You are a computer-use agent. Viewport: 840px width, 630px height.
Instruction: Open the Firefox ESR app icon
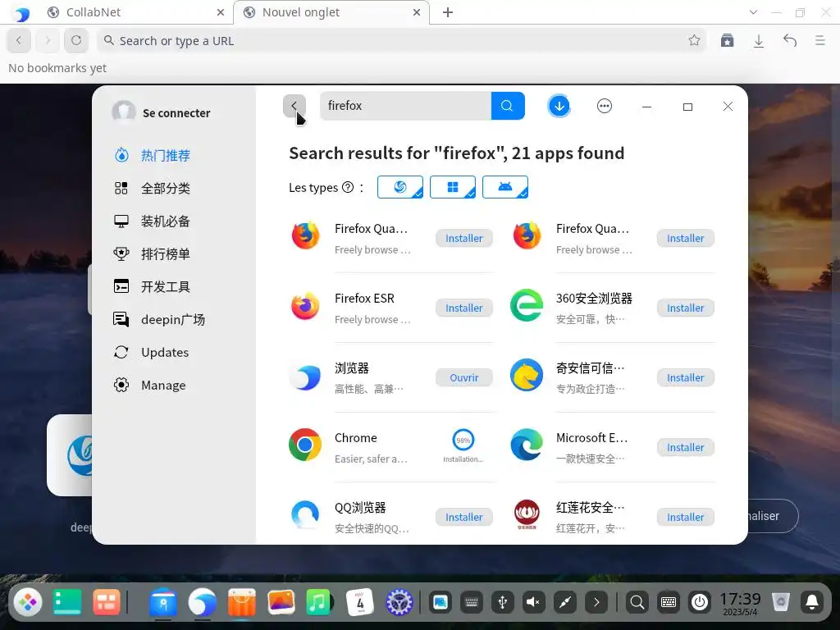coord(305,306)
